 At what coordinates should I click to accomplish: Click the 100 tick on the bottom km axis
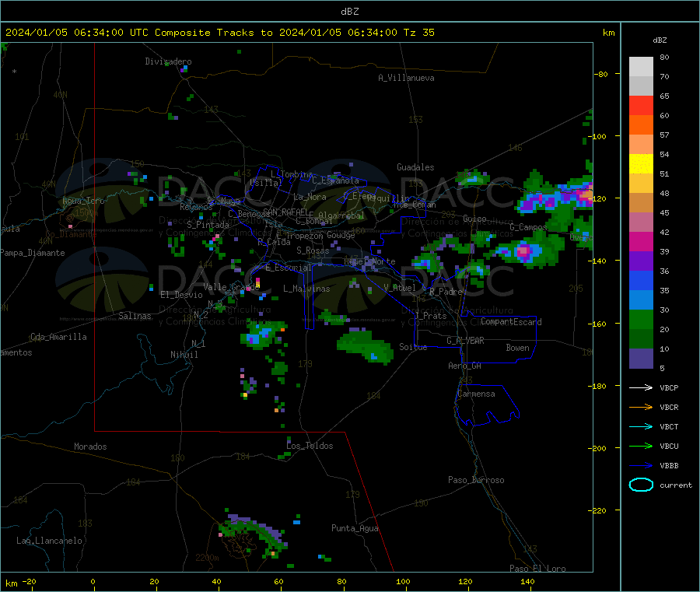[x=403, y=581]
